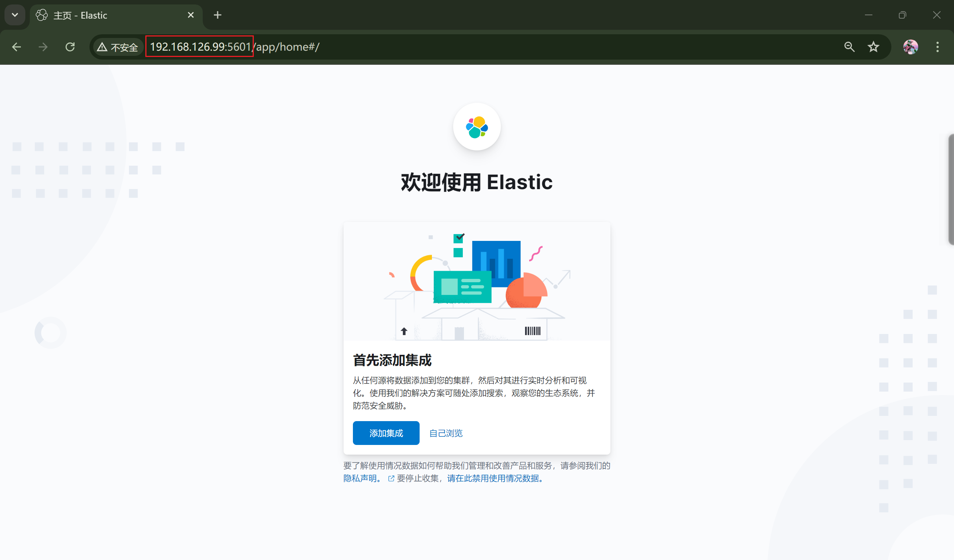This screenshot has height=560, width=954.
Task: Click 请在此禁用使用情况数据 link
Action: (x=495, y=478)
